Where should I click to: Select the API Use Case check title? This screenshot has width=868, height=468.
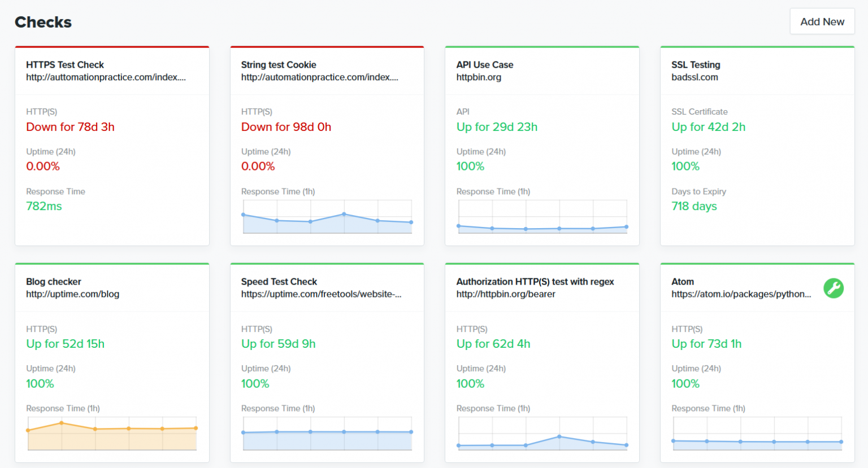[484, 65]
